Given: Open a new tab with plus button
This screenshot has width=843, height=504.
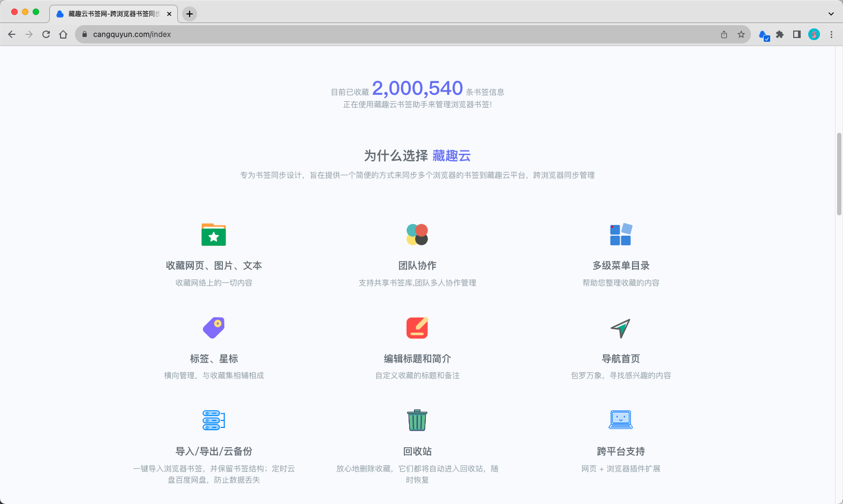Looking at the screenshot, I should tap(190, 14).
